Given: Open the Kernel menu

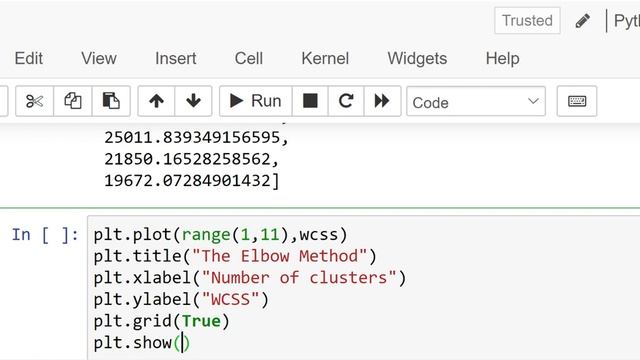Looking at the screenshot, I should click(325, 58).
